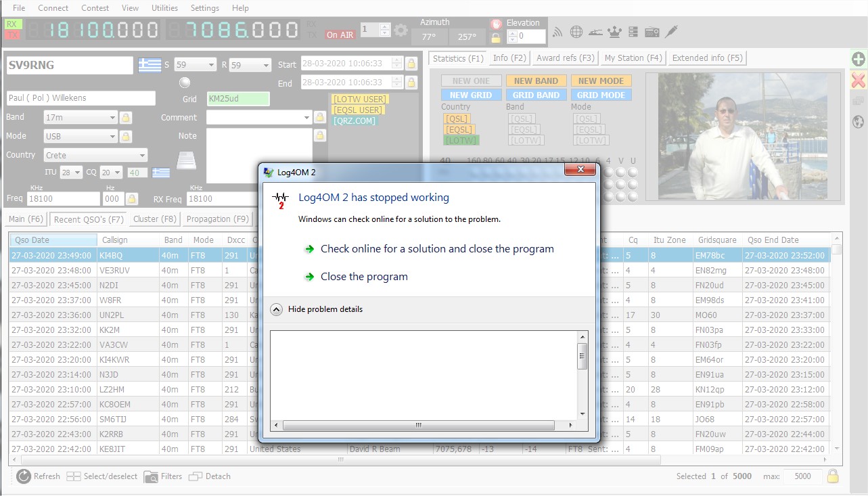868x496 pixels.
Task: Click the Greek flag next to the callsign
Action: [x=150, y=65]
